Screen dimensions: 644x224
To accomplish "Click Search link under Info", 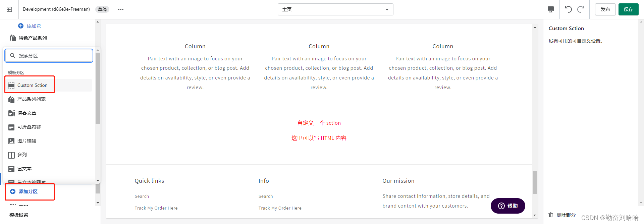I will pyautogui.click(x=266, y=196).
